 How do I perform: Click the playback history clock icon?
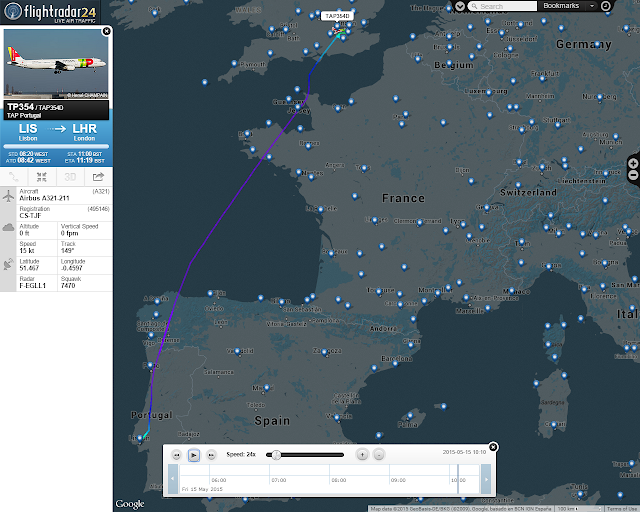[606, 6]
